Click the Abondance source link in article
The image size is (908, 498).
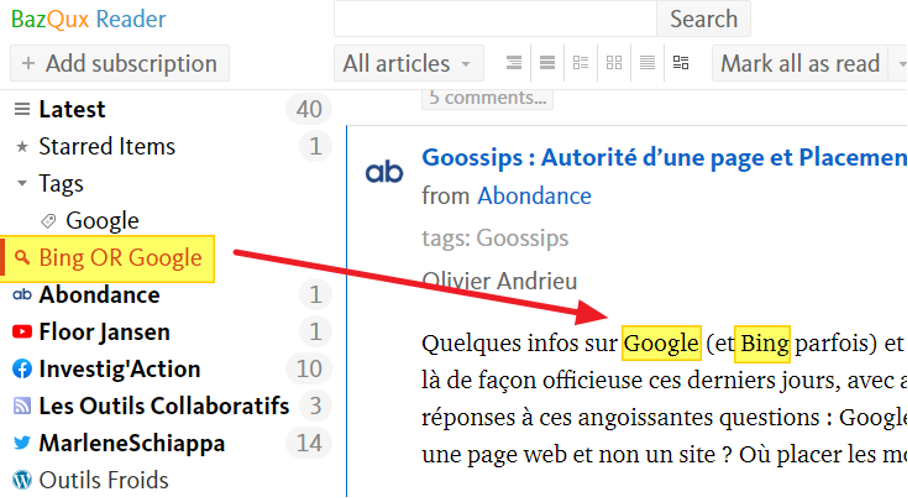[x=534, y=196]
